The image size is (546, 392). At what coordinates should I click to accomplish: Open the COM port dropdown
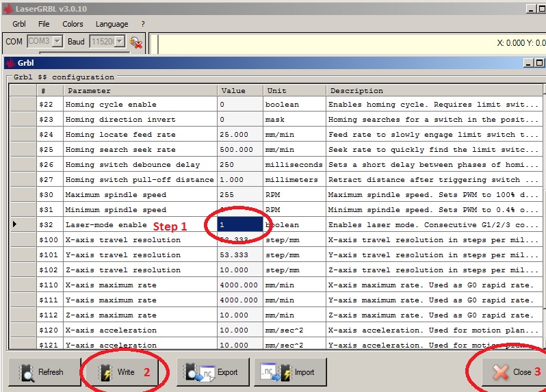[x=57, y=42]
